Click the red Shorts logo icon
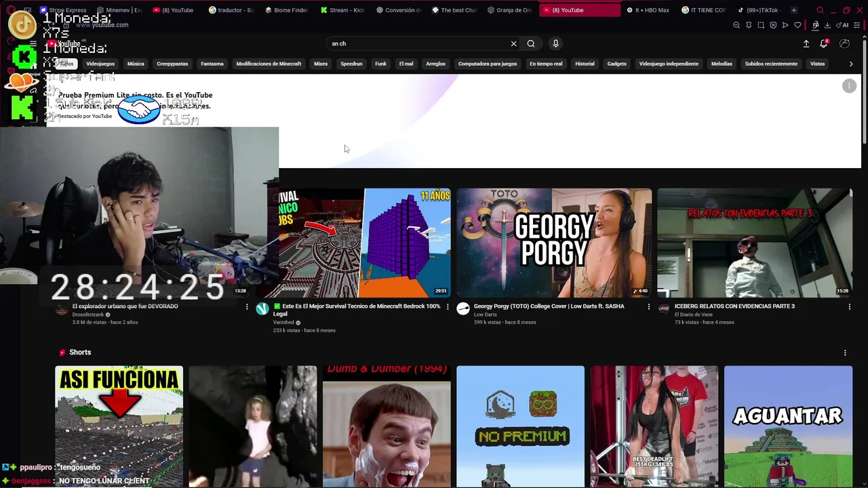The width and height of the screenshot is (868, 488). [62, 352]
